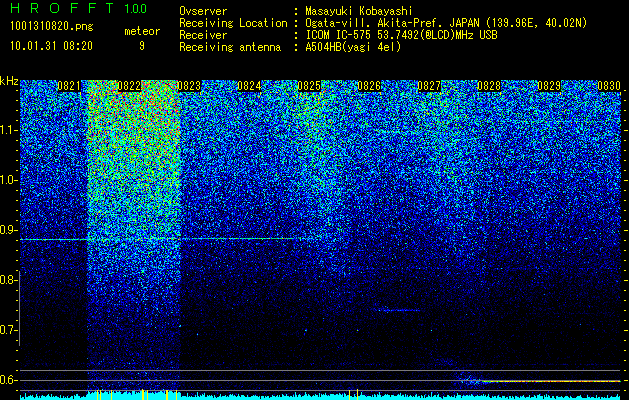The width and height of the screenshot is (629, 400).
Task: Click the short meteor echo trace near 0.74 kHz
Action: pos(398,310)
